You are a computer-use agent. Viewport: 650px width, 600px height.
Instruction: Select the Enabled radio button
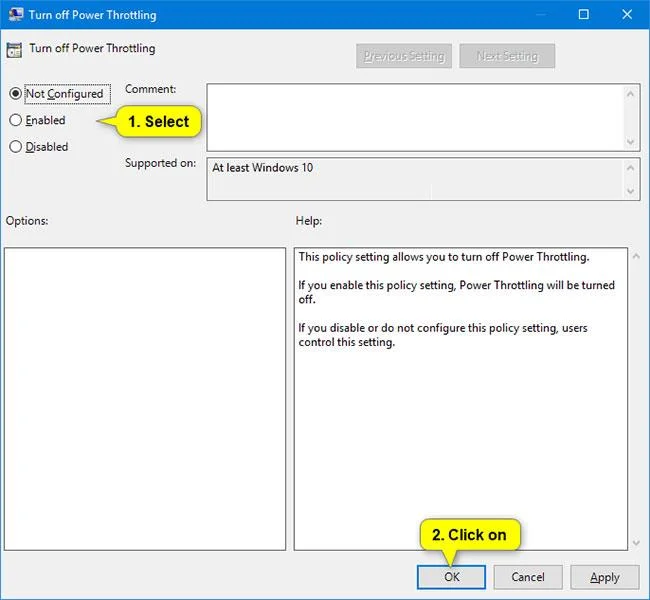(15, 120)
